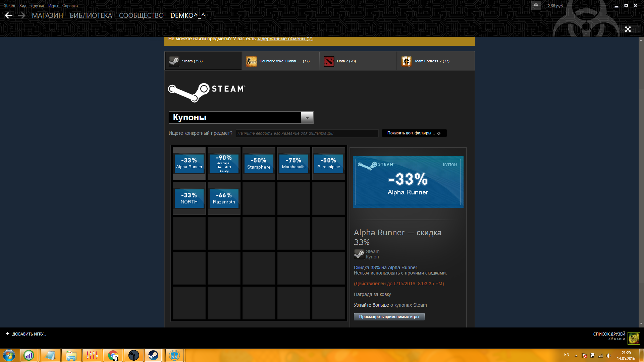Select the Counter-Strike: Global (72) inventory tab
Image resolution: width=644 pixels, height=362 pixels.
(x=281, y=61)
